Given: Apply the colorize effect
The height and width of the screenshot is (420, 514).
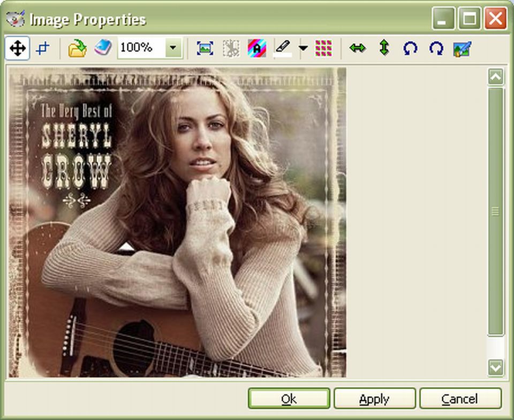Looking at the screenshot, I should point(256,48).
